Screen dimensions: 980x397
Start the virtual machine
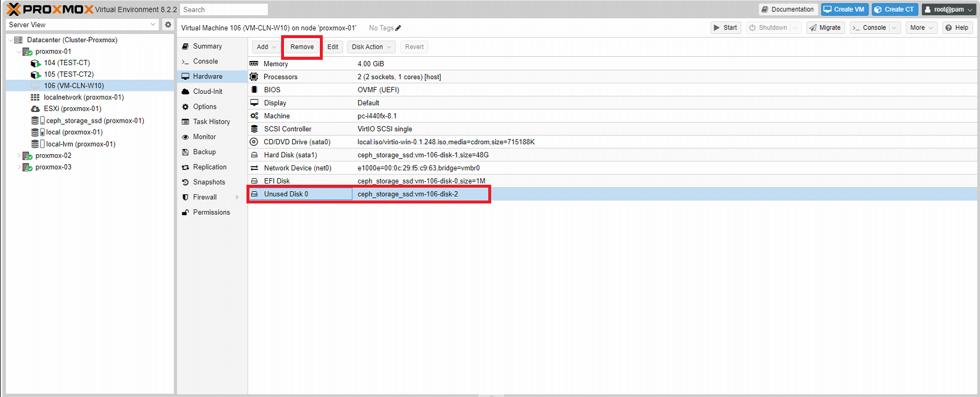(725, 28)
